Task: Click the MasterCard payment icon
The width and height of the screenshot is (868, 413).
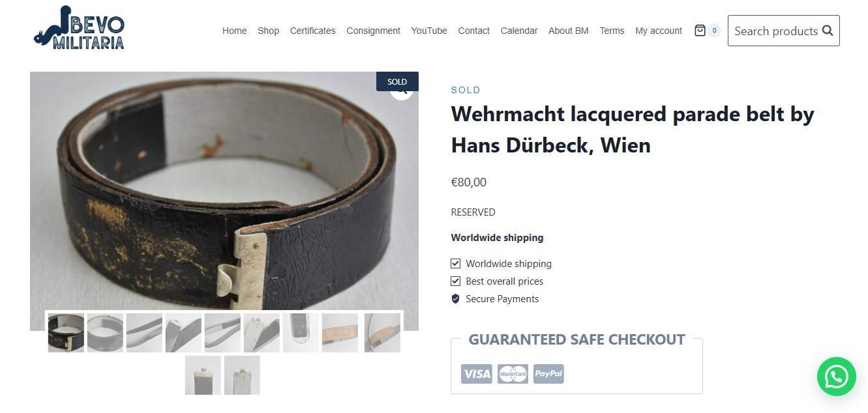Action: pyautogui.click(x=513, y=374)
